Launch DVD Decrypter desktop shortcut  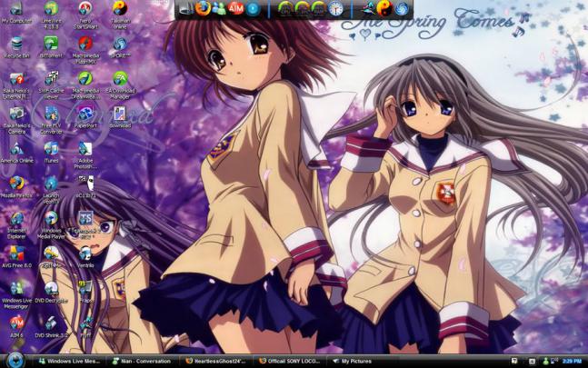[x=51, y=292]
